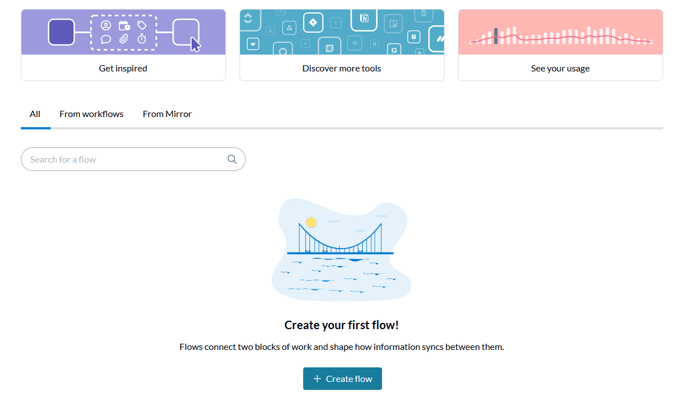
Task: Click the Notion icon in tools banner
Action: tap(364, 18)
